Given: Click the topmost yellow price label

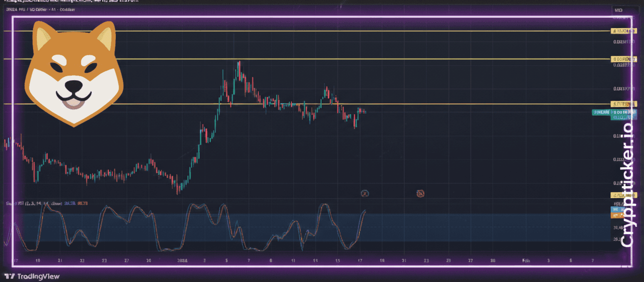Looking at the screenshot, I should coord(623,31).
